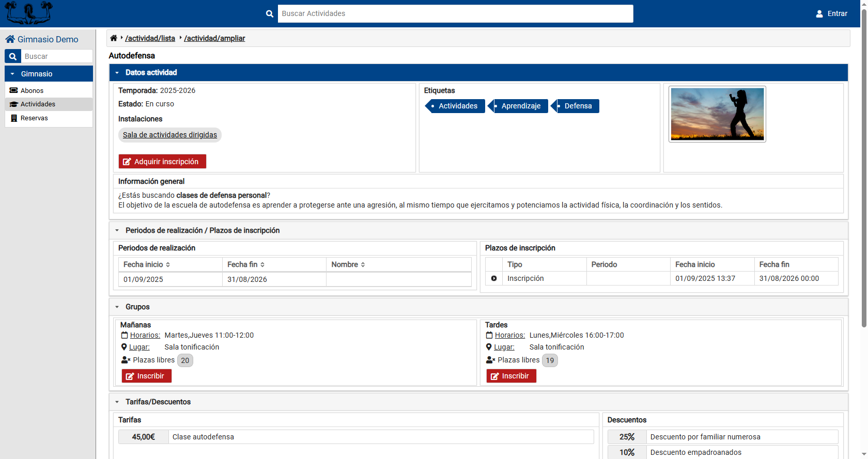Click the gym logo in the header
The width and height of the screenshot is (868, 459).
[x=29, y=13]
